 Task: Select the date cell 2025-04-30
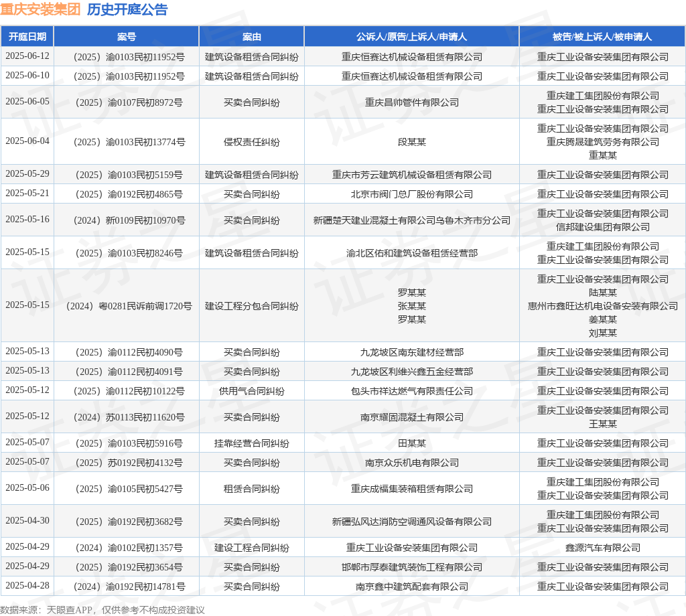click(x=27, y=521)
